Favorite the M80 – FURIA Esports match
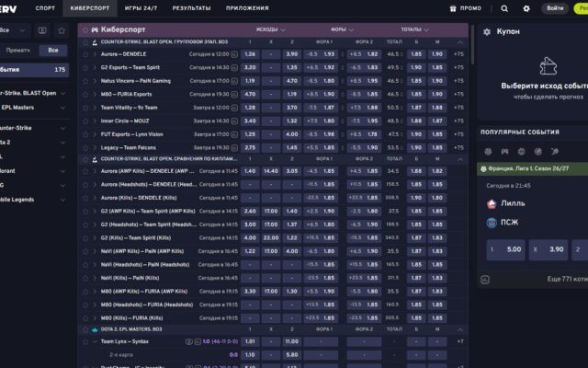This screenshot has width=588, height=368. point(85,94)
